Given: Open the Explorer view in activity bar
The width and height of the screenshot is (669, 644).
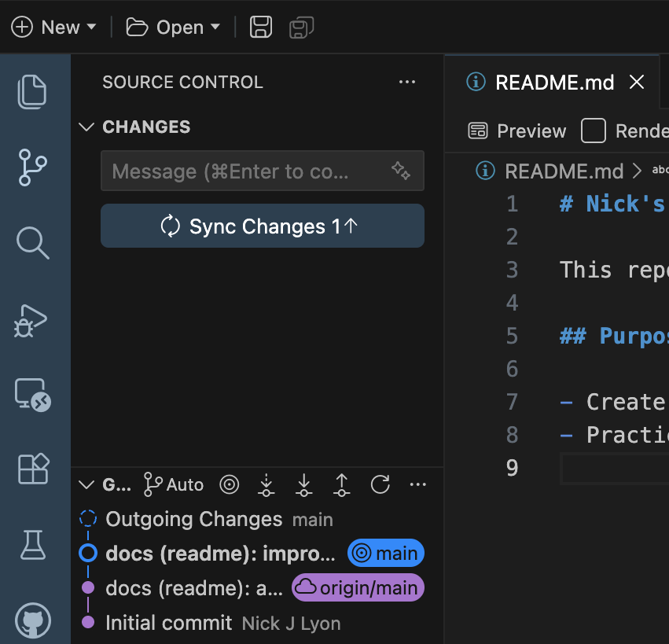Looking at the screenshot, I should pyautogui.click(x=33, y=92).
